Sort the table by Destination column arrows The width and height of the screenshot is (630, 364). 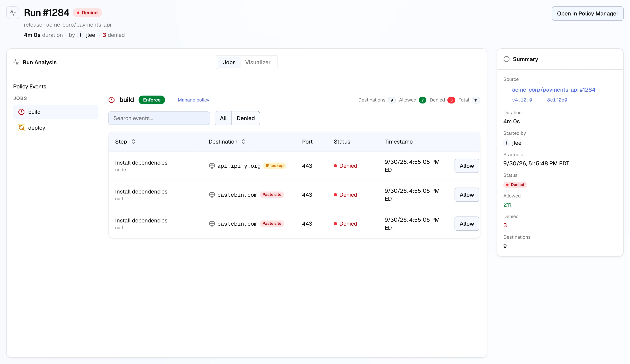pyautogui.click(x=244, y=142)
